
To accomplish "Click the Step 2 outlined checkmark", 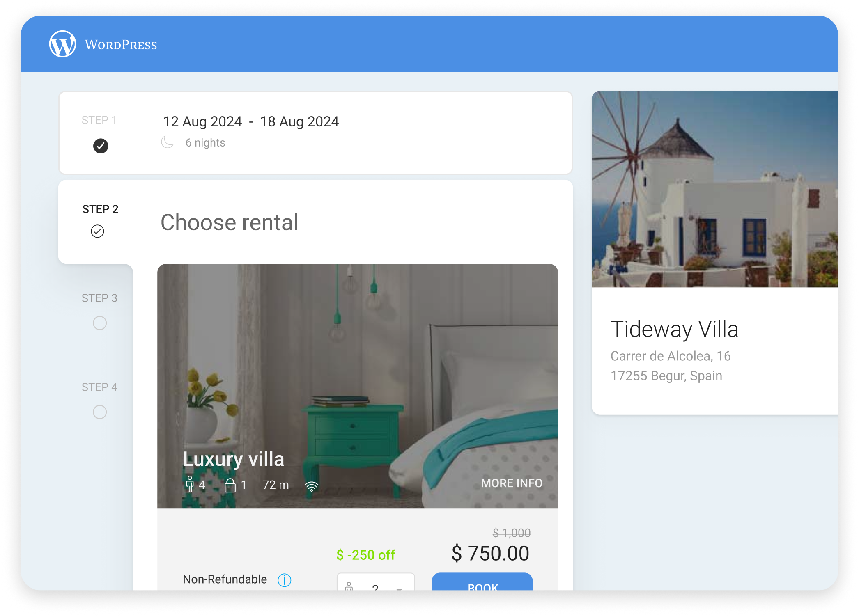I will 97,231.
